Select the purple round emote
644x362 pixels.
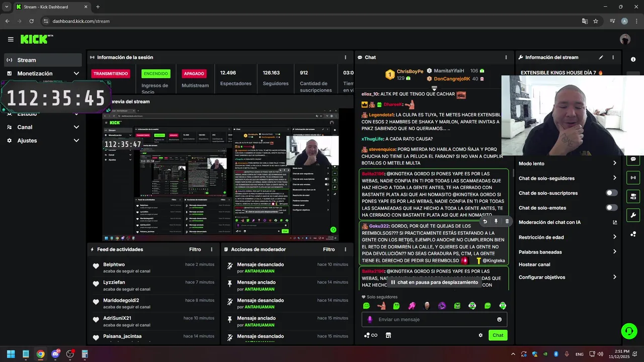(x=442, y=306)
